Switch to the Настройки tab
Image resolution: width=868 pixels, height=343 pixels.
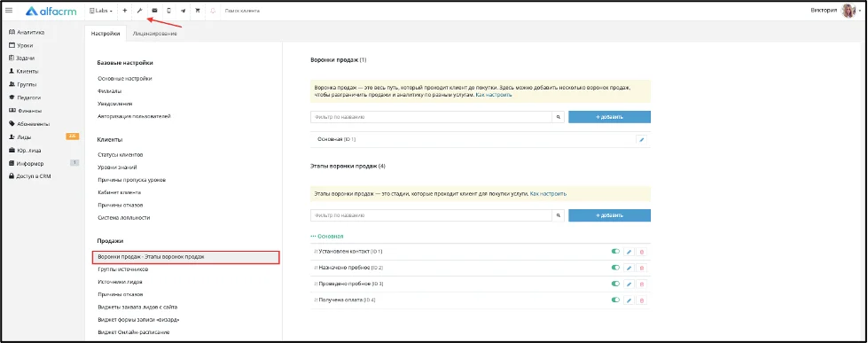[x=106, y=34]
